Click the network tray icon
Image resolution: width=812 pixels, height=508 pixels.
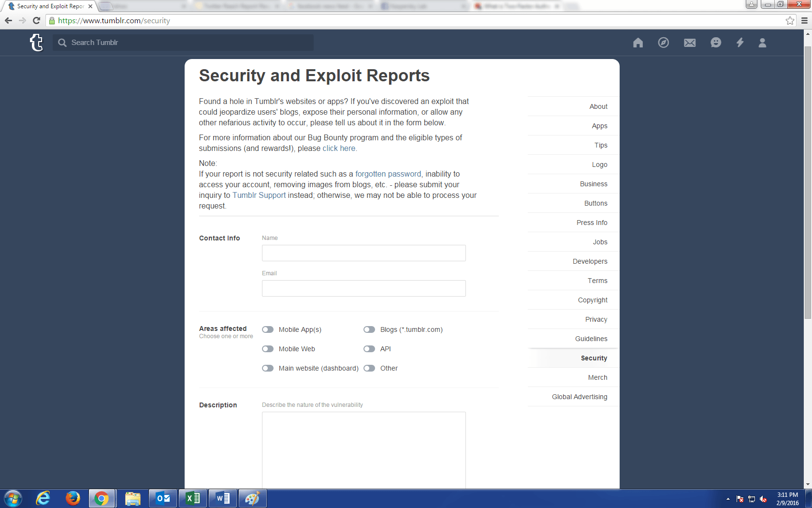[x=752, y=499]
